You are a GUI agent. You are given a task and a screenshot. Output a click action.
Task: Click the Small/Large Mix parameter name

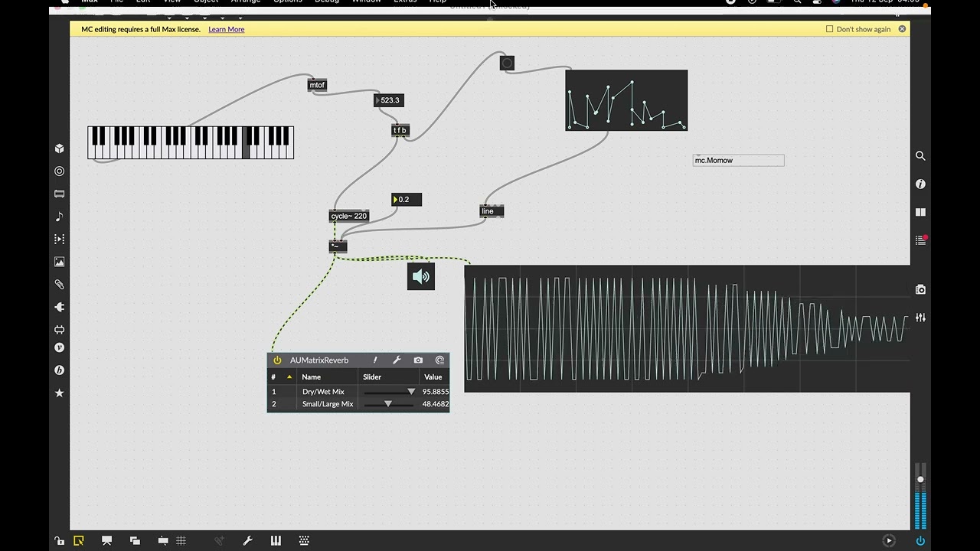328,404
